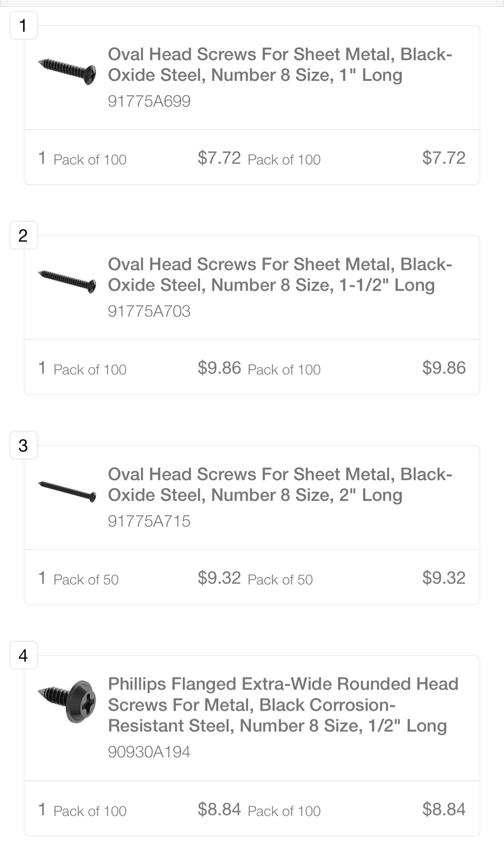504x849 pixels.
Task: Open the Phillips flanged screw product image
Action: coord(67,701)
